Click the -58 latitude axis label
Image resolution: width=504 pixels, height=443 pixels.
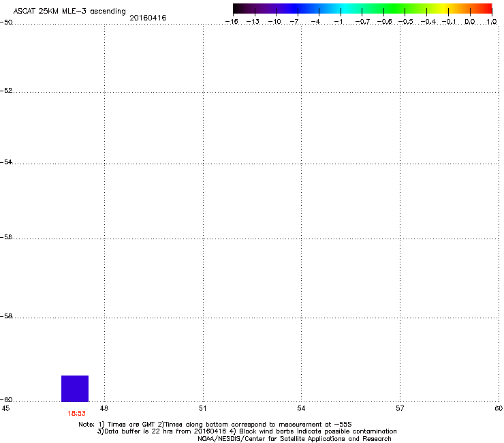pos(6,316)
